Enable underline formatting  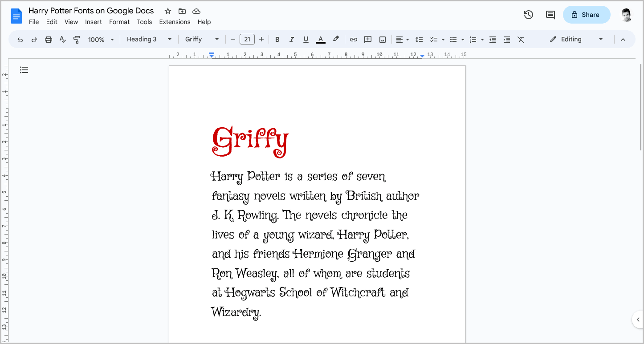tap(306, 39)
